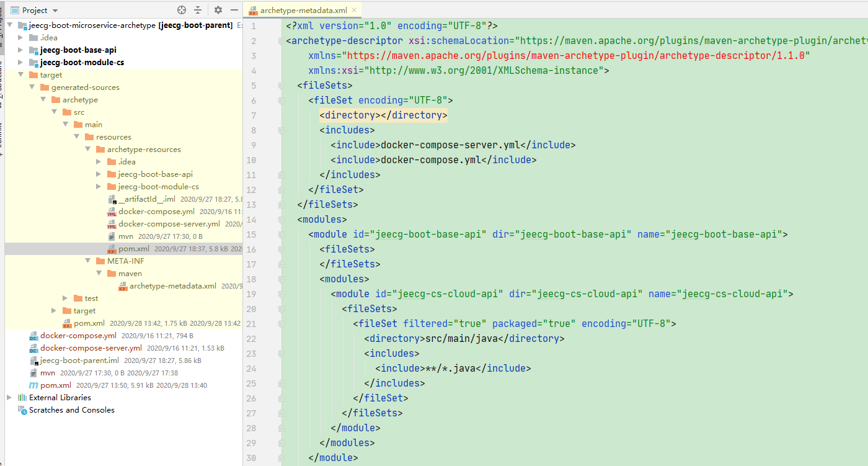868x466 pixels.
Task: Click the docker-compose.yml 794 B file icon
Action: coord(34,336)
